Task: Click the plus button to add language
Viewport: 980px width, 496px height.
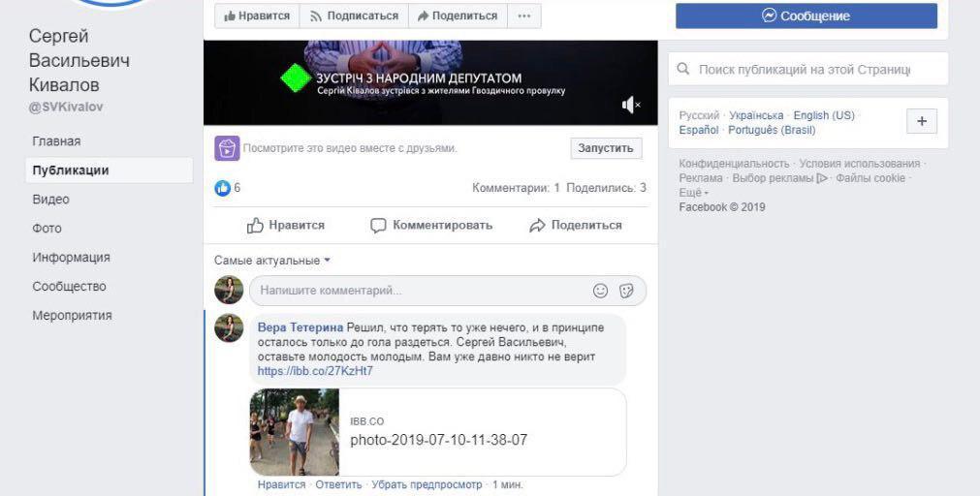Action: pos(921,122)
